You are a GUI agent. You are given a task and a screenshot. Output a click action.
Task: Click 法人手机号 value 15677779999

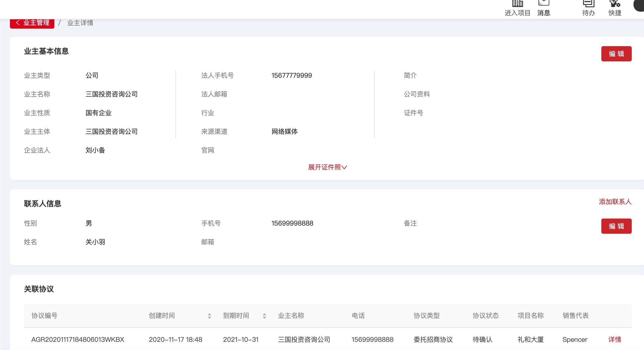(291, 75)
